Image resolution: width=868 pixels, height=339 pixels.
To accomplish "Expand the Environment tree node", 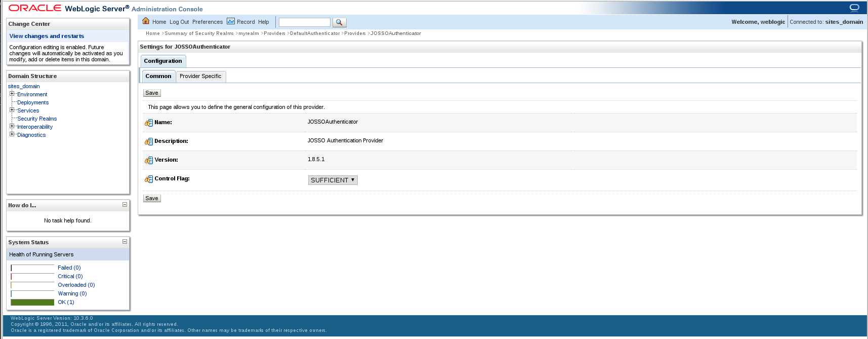I will [x=12, y=94].
